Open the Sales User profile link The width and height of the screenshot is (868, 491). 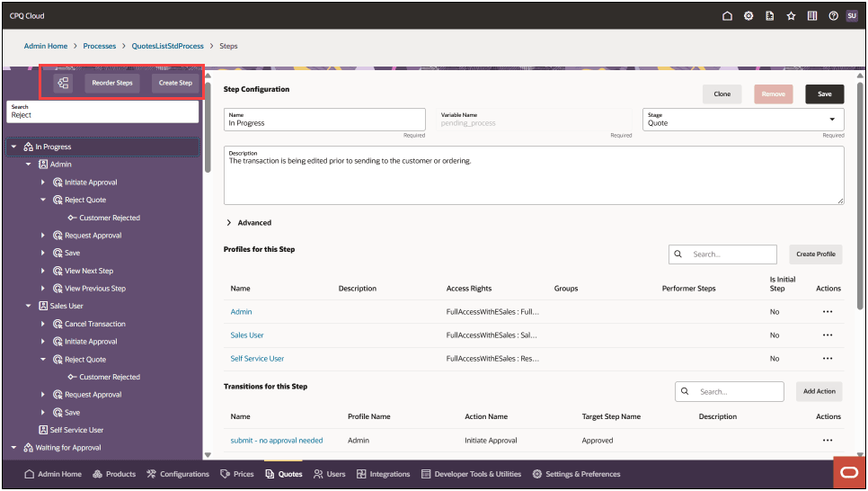[247, 335]
